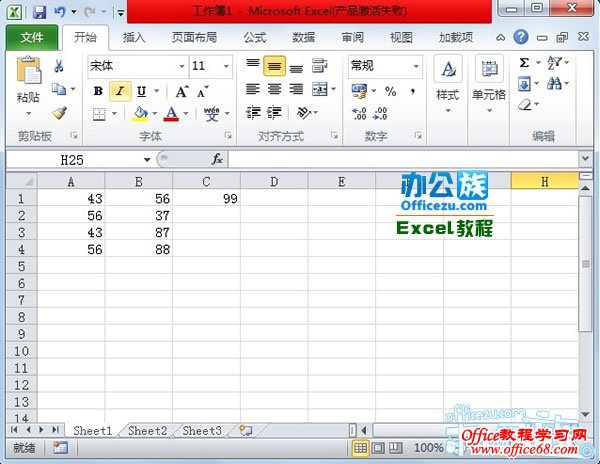
Task: Increase decimal places
Action: pos(359,114)
